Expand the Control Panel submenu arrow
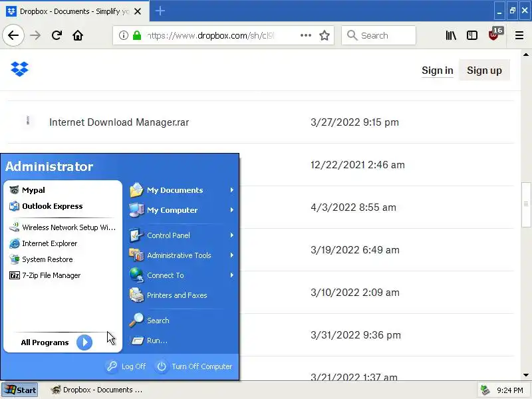This screenshot has width=532, height=399. coord(231,235)
